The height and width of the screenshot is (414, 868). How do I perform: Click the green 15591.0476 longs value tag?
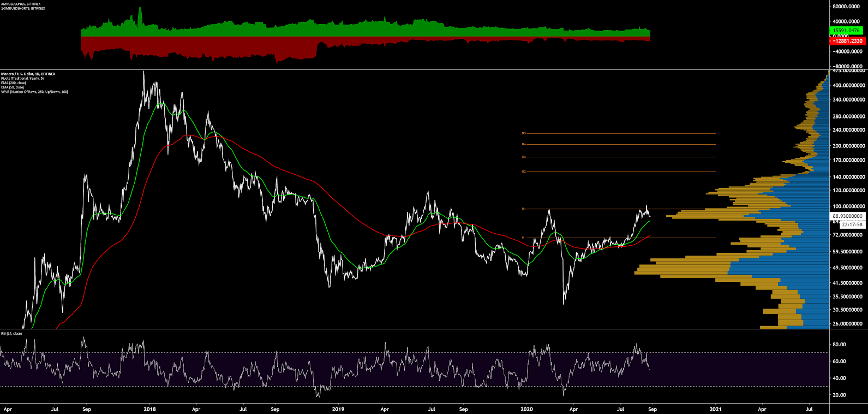coord(847,31)
